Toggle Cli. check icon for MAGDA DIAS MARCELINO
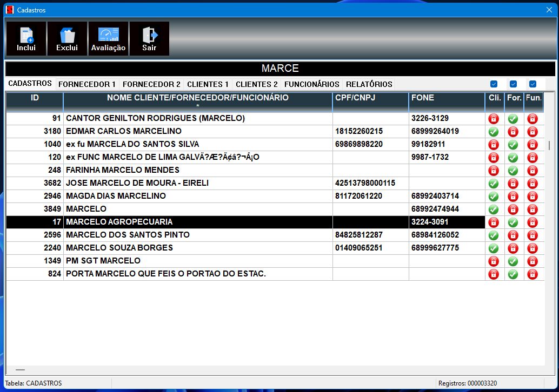 [494, 196]
